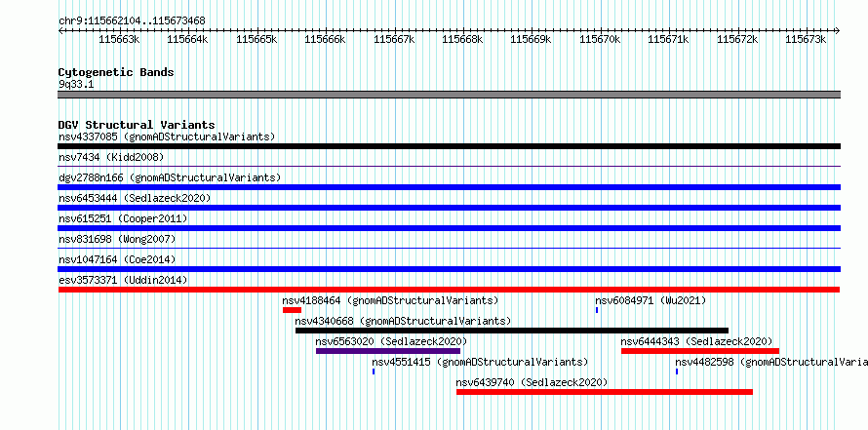
Task: Click the 115669k ruler label
Action: pyautogui.click(x=531, y=39)
